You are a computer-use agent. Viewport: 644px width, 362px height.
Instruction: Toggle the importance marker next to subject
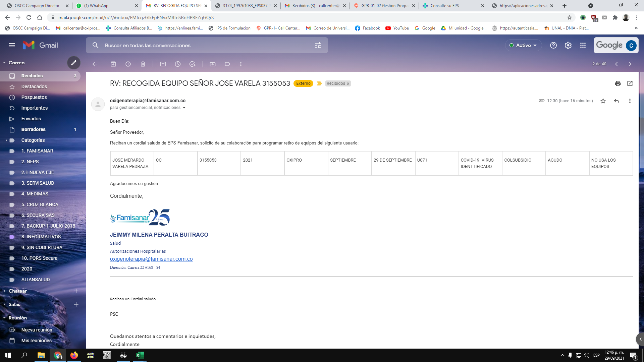click(x=319, y=83)
